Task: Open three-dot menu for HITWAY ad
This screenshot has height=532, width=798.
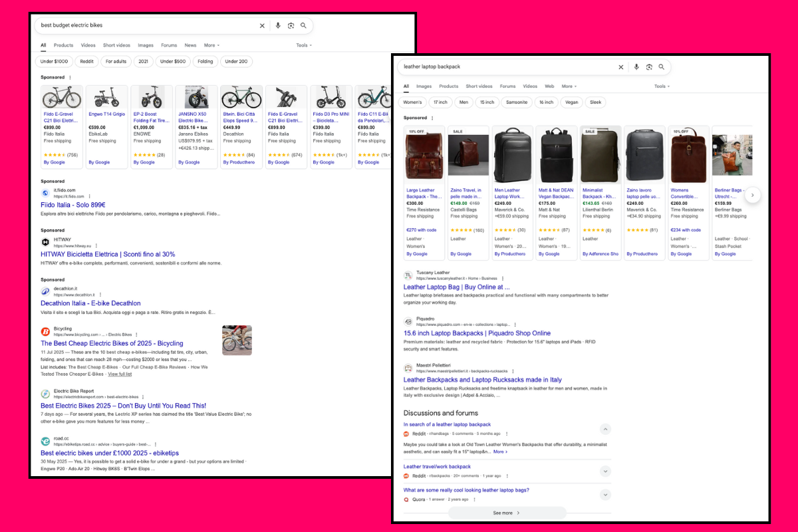Action: pos(96,246)
